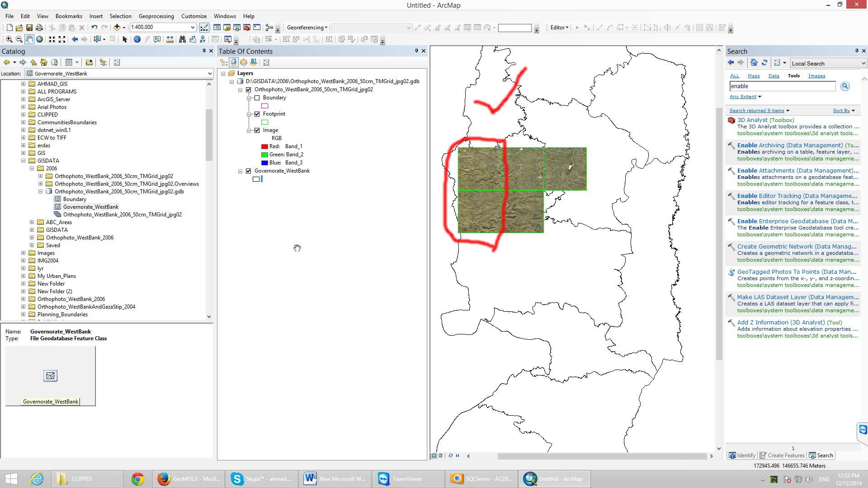
Task: Go back to previous extent
Action: click(x=75, y=39)
